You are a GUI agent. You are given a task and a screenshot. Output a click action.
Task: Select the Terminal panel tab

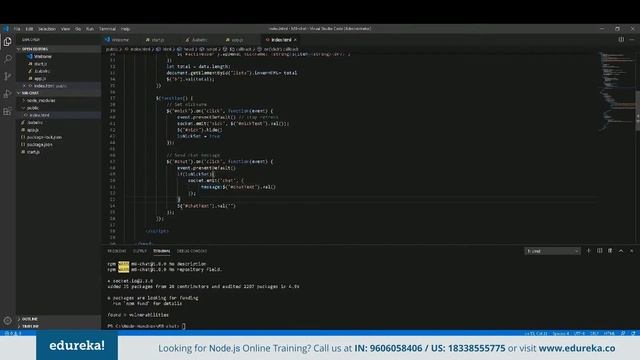[162, 251]
